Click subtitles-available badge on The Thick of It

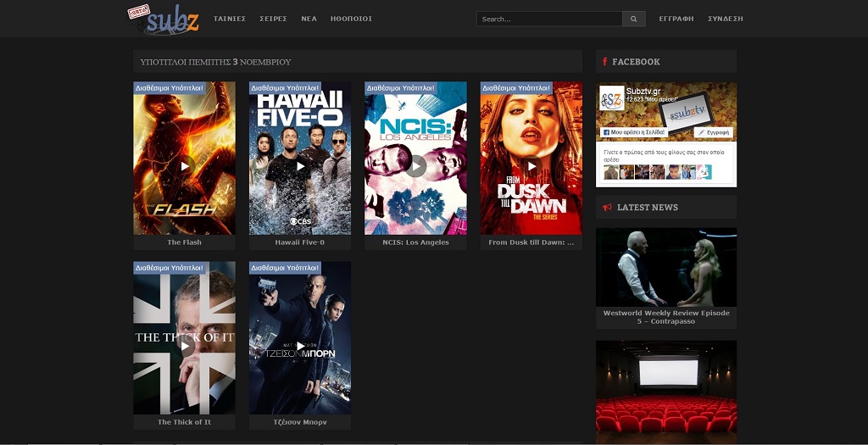tap(170, 268)
